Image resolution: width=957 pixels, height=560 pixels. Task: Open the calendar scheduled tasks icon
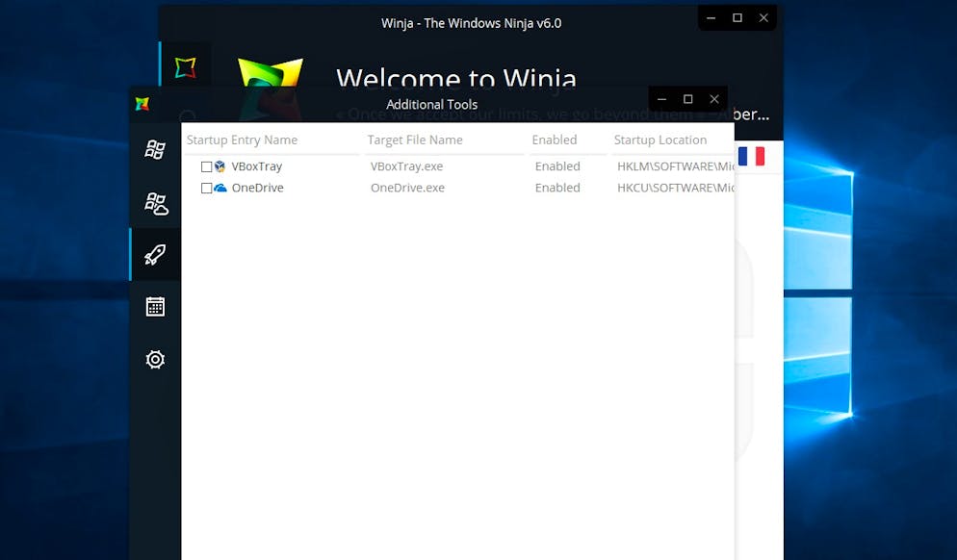point(155,306)
